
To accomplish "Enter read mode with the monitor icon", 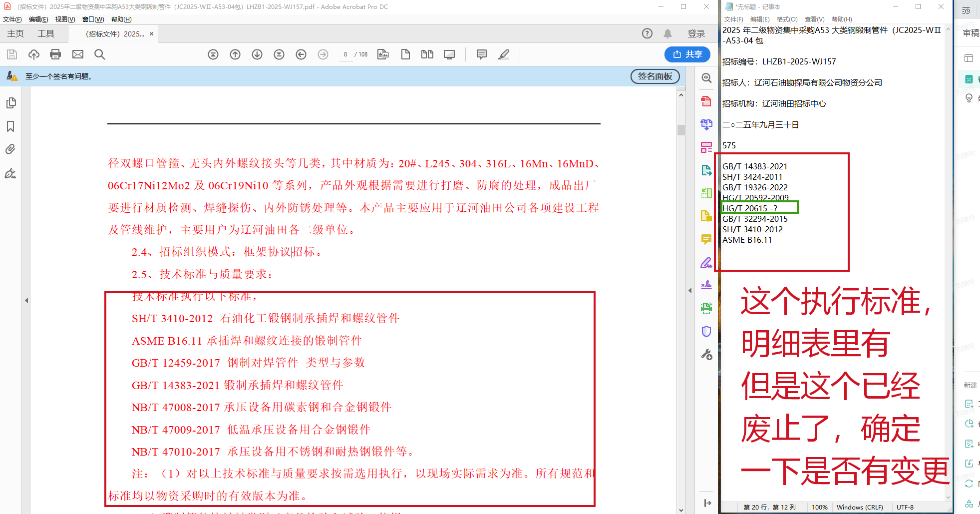I will pos(449,54).
